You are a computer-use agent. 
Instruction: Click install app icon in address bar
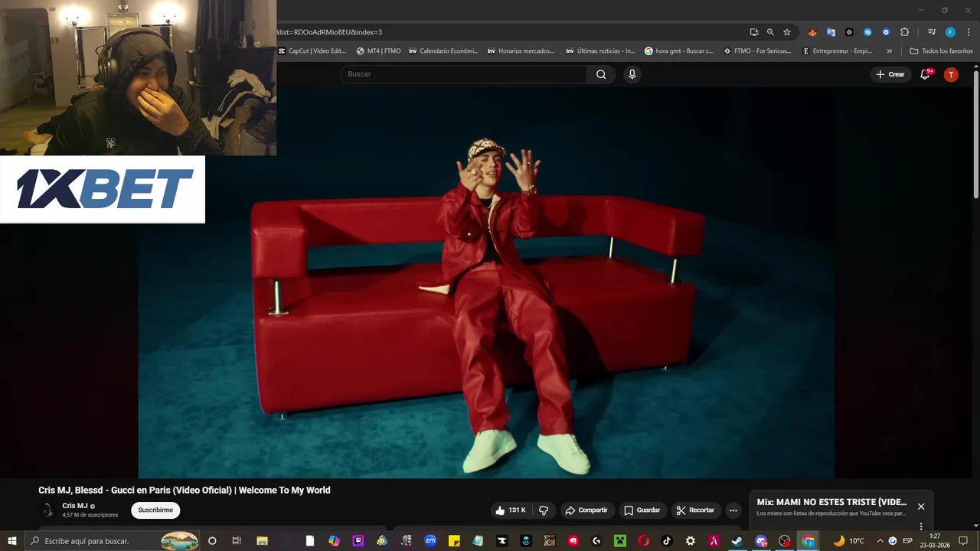pos(754,32)
